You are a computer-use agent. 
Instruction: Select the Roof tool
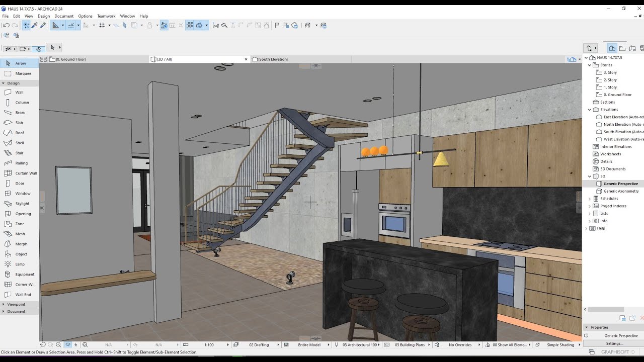(x=20, y=133)
